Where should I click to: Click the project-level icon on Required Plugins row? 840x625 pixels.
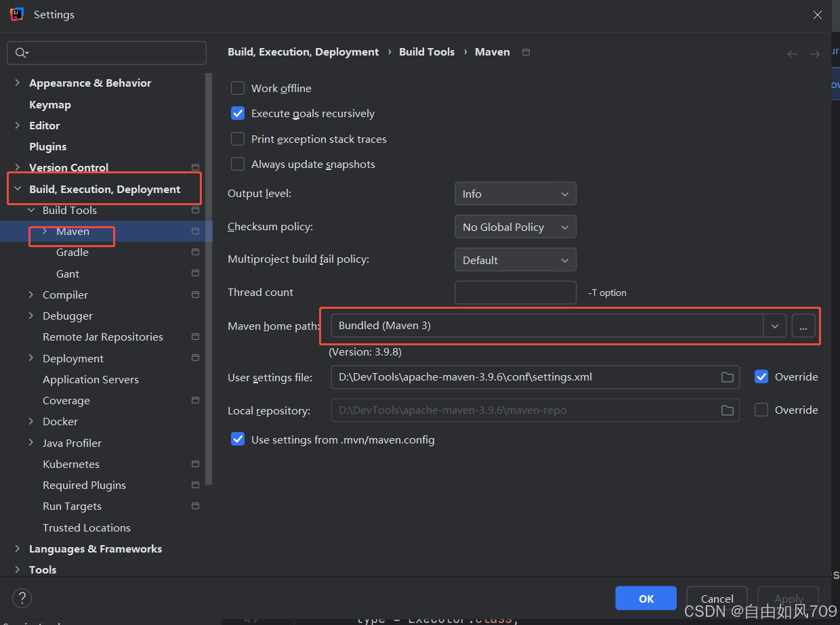point(196,485)
